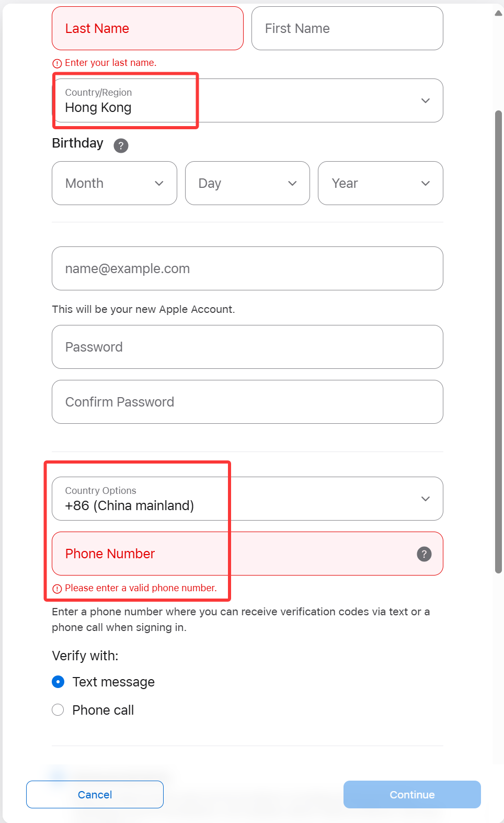Focus the Last Name field
The height and width of the screenshot is (823, 504).
(147, 28)
